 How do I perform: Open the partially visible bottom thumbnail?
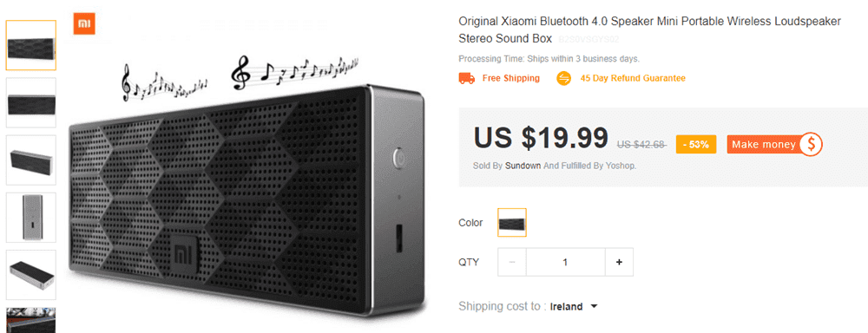click(x=31, y=320)
